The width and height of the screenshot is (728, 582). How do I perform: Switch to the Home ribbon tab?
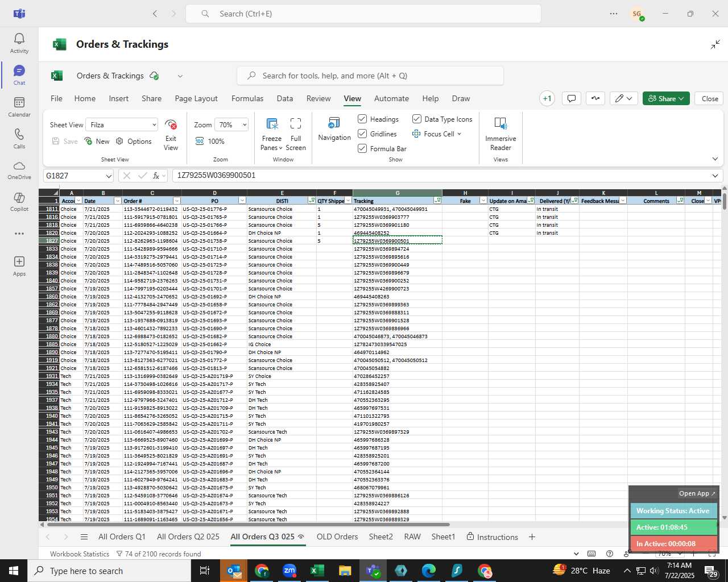[85, 98]
